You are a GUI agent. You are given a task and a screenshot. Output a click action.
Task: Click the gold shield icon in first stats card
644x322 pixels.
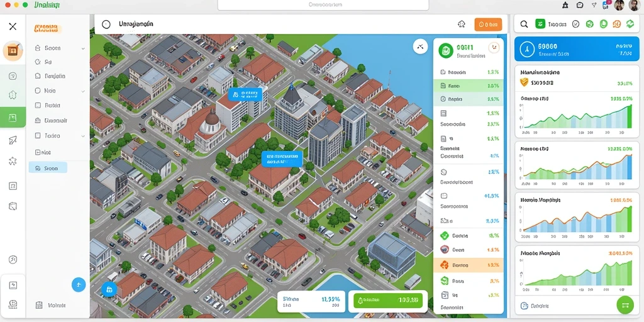point(524,82)
